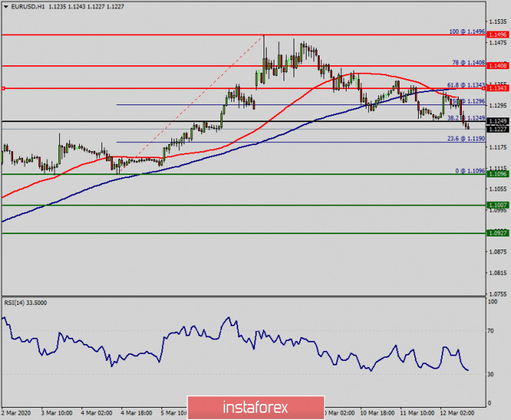Click the 1.1055 price axis value

click(498, 189)
